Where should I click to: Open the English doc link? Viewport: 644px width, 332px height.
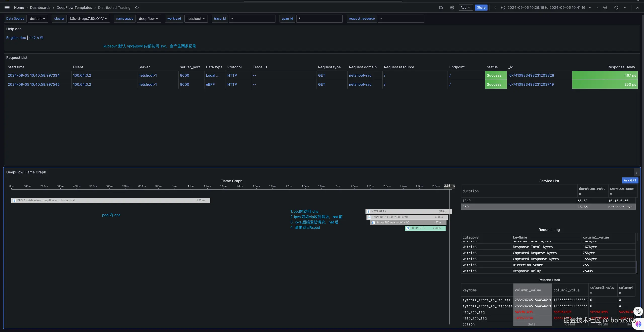pyautogui.click(x=16, y=38)
